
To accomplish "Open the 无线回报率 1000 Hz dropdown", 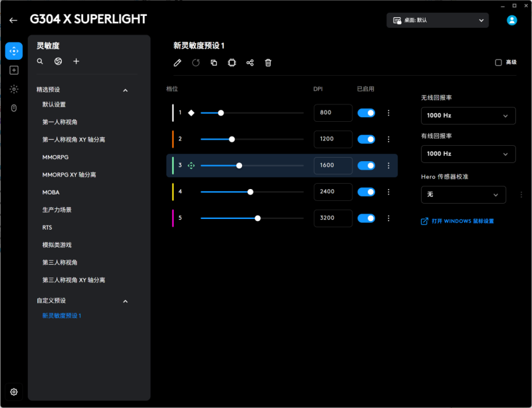I will (468, 116).
